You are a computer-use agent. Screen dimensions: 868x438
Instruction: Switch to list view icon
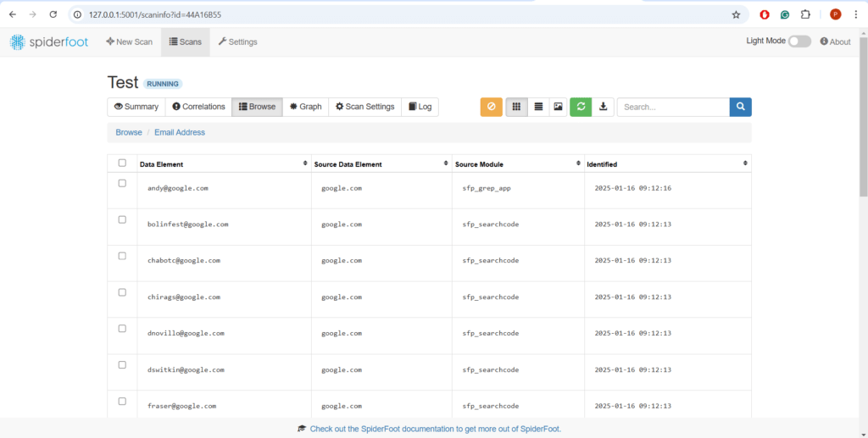(x=538, y=107)
